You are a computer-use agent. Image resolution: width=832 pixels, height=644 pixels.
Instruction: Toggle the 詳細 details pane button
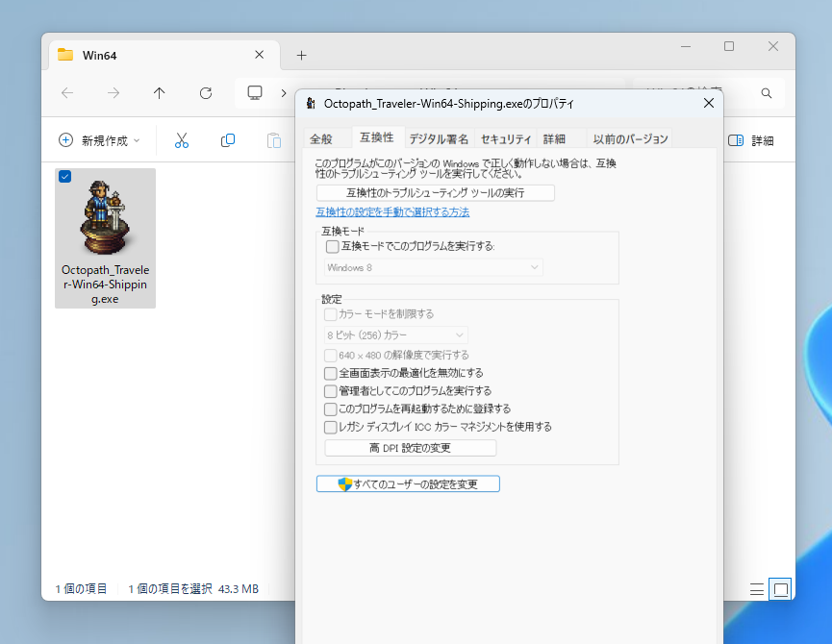pyautogui.click(x=751, y=140)
